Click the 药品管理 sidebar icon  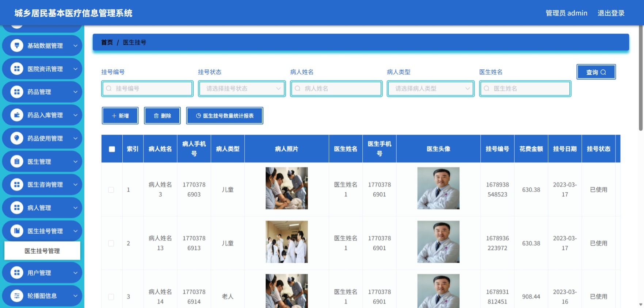pyautogui.click(x=17, y=92)
